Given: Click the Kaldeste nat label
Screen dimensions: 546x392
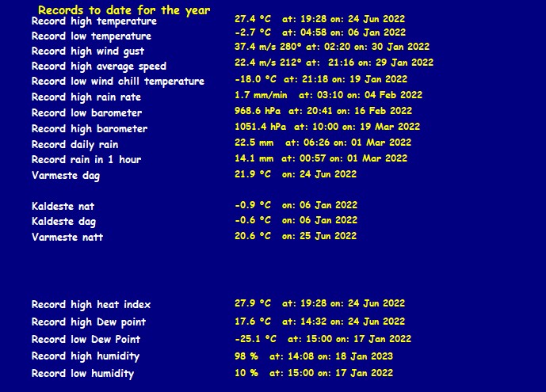Looking at the screenshot, I should click(x=63, y=207).
